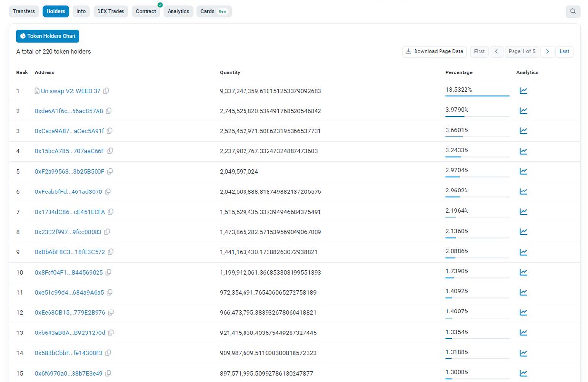
Task: Open analytics chart icon for 0x23C2f997...9fcc08083
Action: coord(523,232)
